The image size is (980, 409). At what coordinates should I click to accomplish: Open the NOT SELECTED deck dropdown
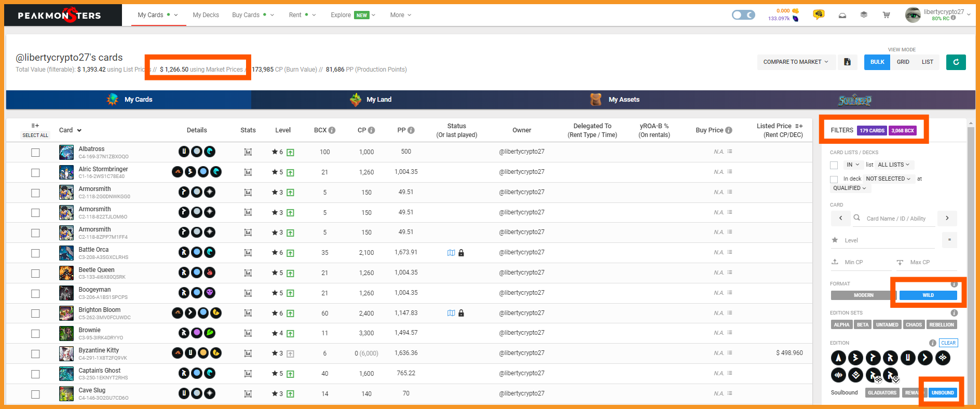(888, 179)
